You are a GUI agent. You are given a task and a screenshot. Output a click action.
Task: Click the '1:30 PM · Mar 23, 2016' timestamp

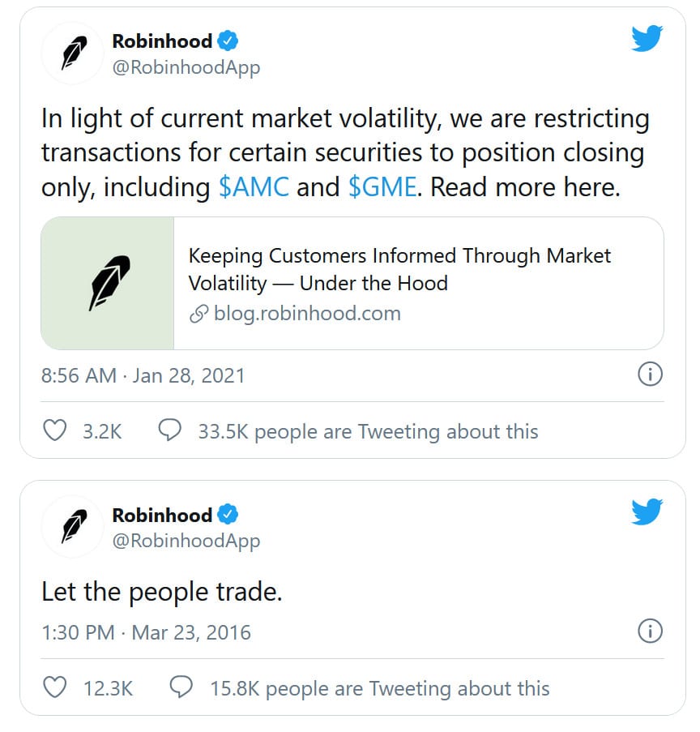click(146, 632)
